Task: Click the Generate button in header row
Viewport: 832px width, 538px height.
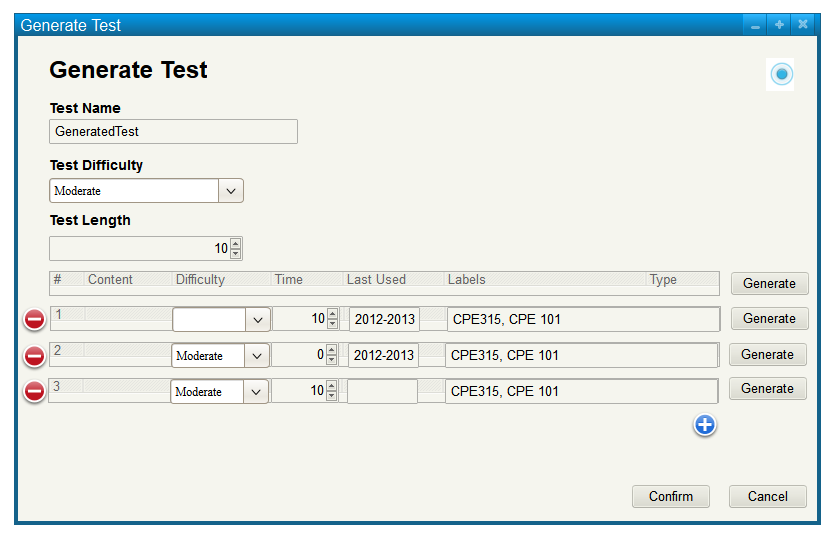Action: pyautogui.click(x=769, y=283)
